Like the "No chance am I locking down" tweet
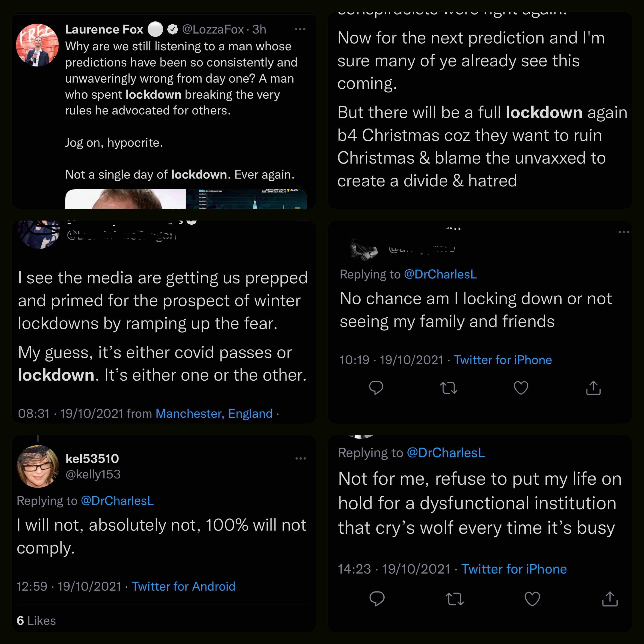This screenshot has width=644, height=644. click(521, 388)
